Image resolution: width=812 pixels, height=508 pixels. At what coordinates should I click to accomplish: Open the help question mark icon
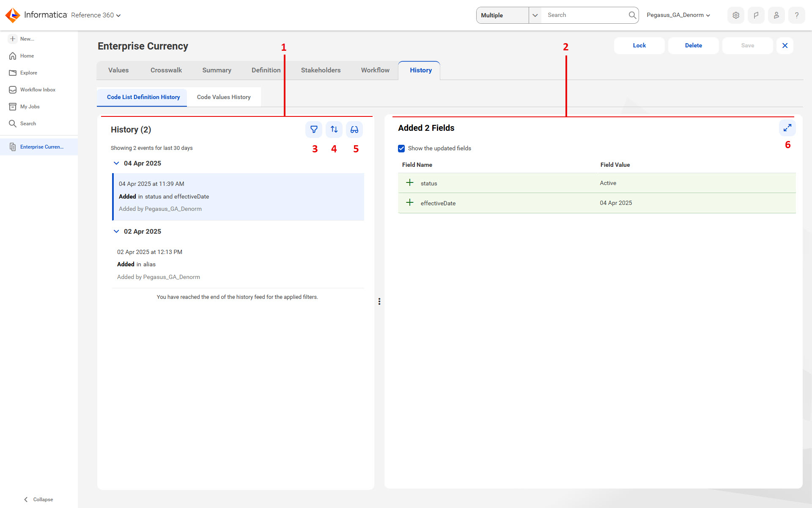coord(797,15)
